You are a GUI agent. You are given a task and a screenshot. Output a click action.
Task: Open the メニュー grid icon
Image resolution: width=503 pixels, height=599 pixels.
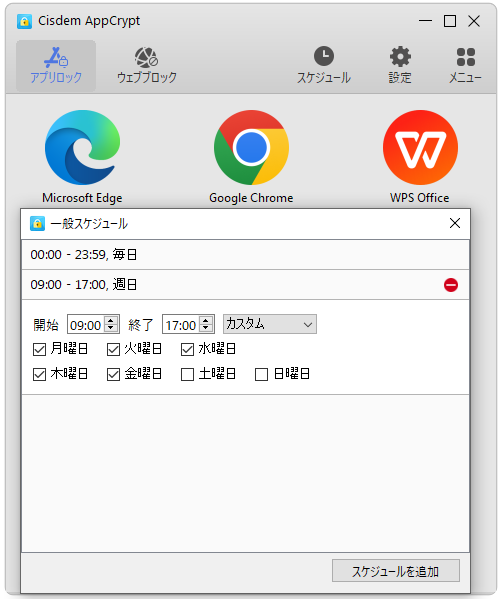(x=466, y=57)
